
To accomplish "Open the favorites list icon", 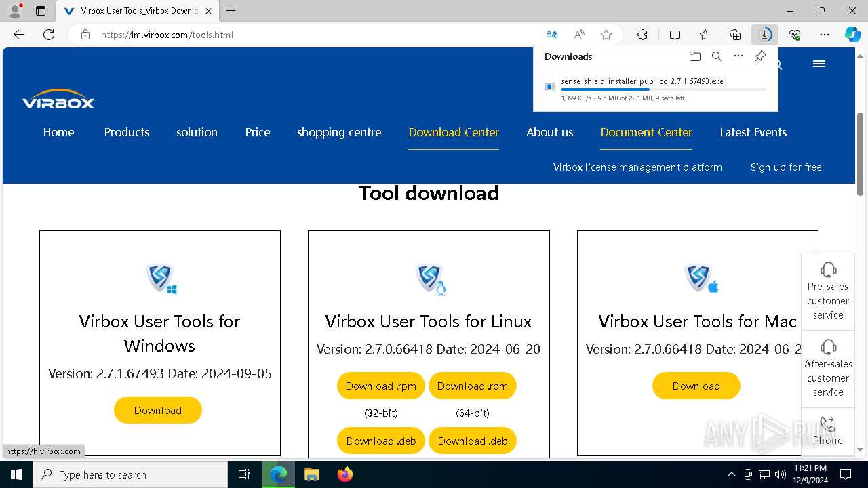I will pyautogui.click(x=705, y=35).
